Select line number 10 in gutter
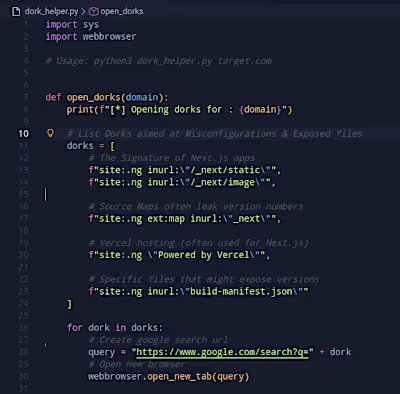Viewport: 400px width, 394px height. [x=23, y=134]
